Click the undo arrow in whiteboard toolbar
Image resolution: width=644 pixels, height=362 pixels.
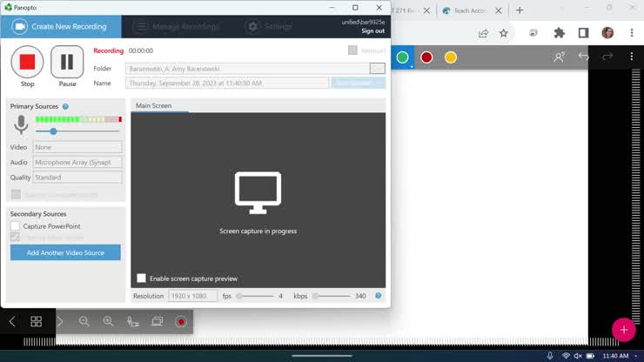(584, 57)
